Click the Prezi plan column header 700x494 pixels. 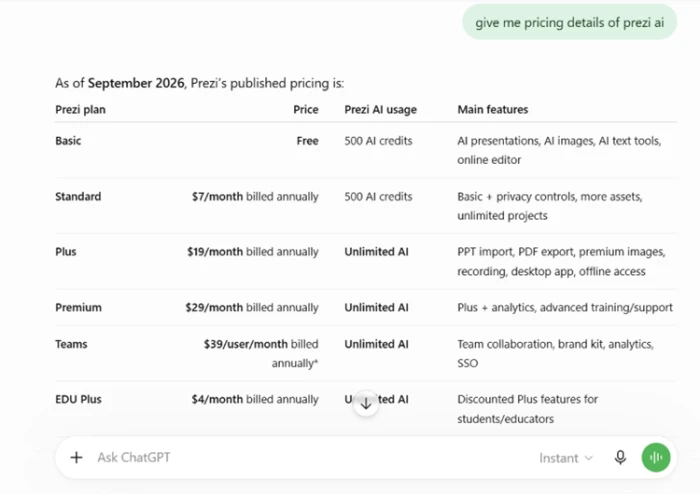click(x=80, y=110)
